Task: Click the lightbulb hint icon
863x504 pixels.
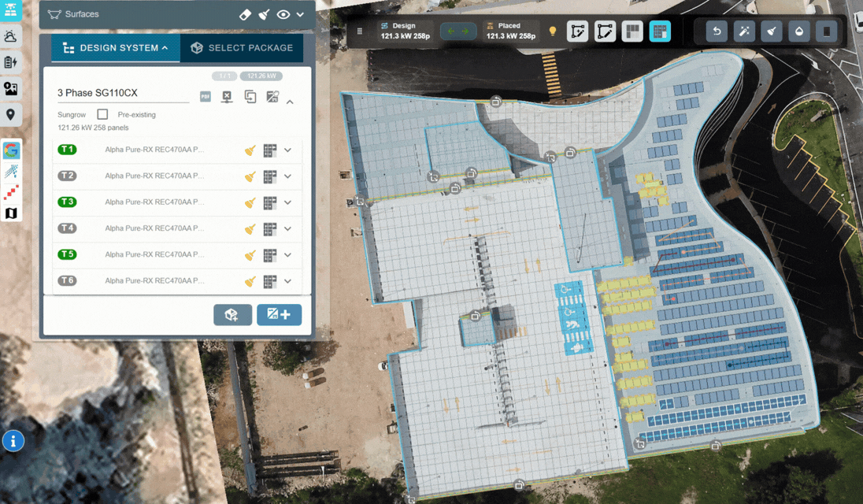Action: click(x=553, y=31)
